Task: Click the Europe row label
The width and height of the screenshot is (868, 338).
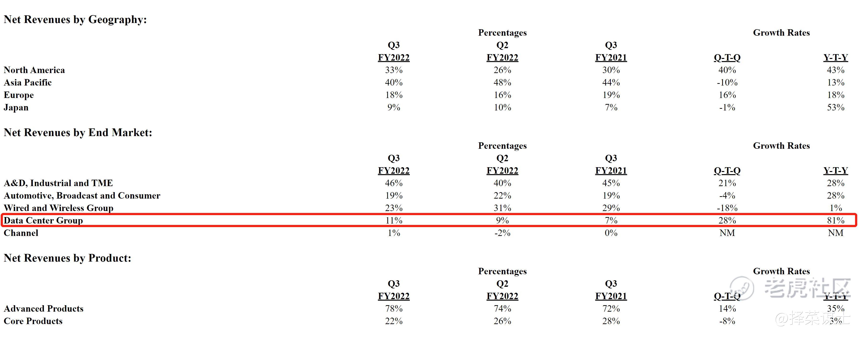Action: [18, 95]
